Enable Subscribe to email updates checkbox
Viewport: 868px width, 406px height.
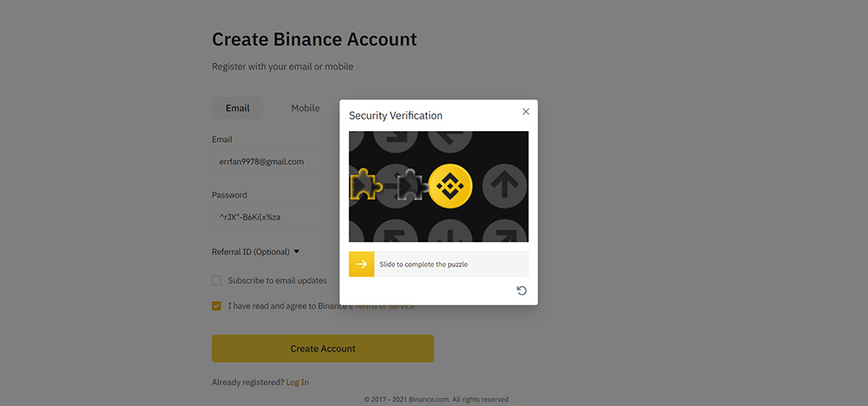(x=216, y=280)
